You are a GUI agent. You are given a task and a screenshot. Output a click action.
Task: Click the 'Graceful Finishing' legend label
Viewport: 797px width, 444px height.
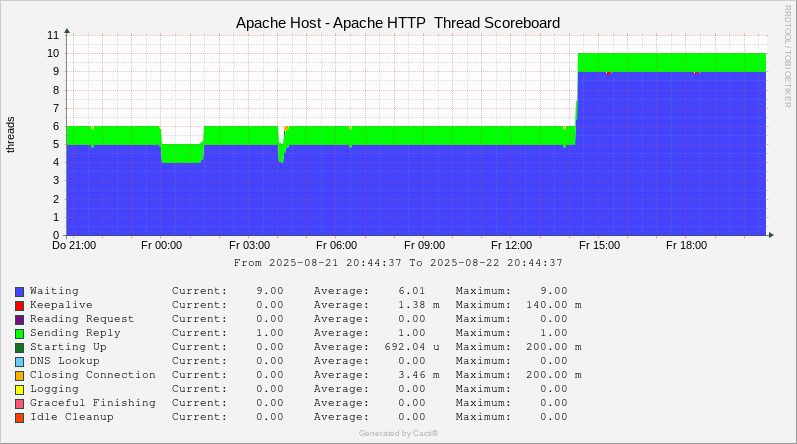click(93, 403)
